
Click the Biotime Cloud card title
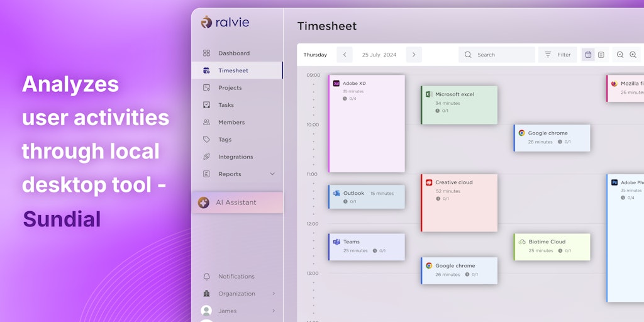[x=547, y=242]
